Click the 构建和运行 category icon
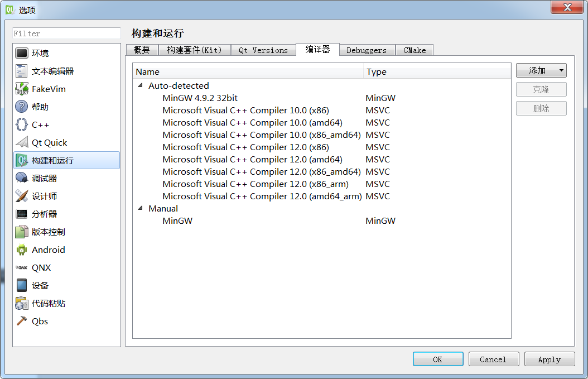 (21, 161)
